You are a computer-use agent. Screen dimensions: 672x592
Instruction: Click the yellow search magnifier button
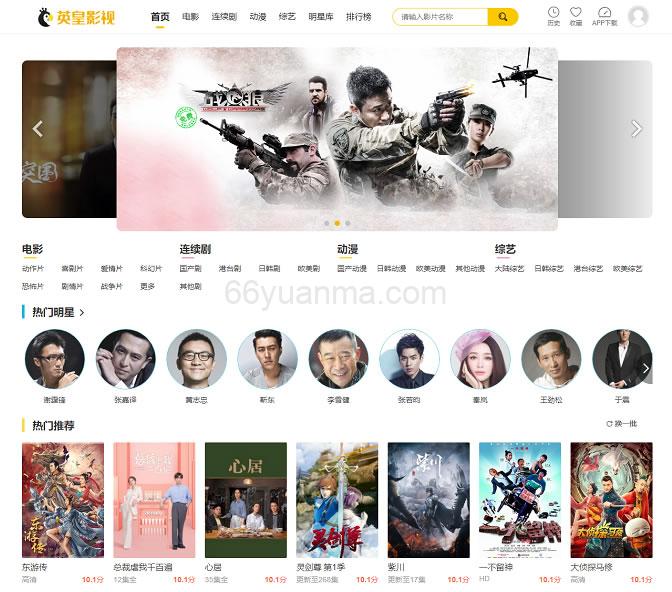point(503,17)
